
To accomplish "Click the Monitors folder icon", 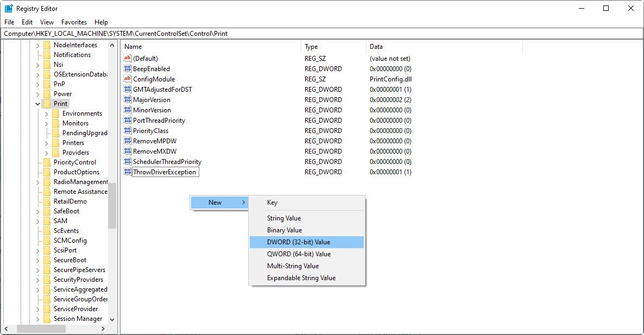I will click(x=55, y=123).
